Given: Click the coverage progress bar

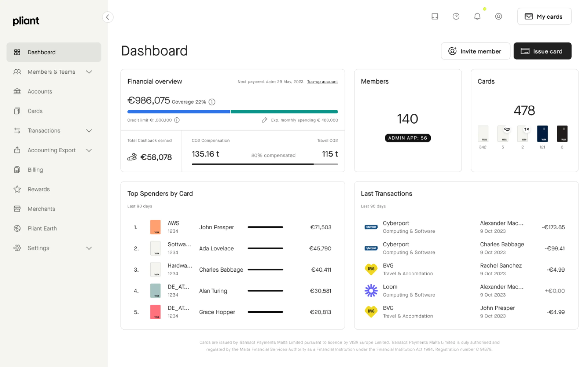Looking at the screenshot, I should tap(232, 111).
